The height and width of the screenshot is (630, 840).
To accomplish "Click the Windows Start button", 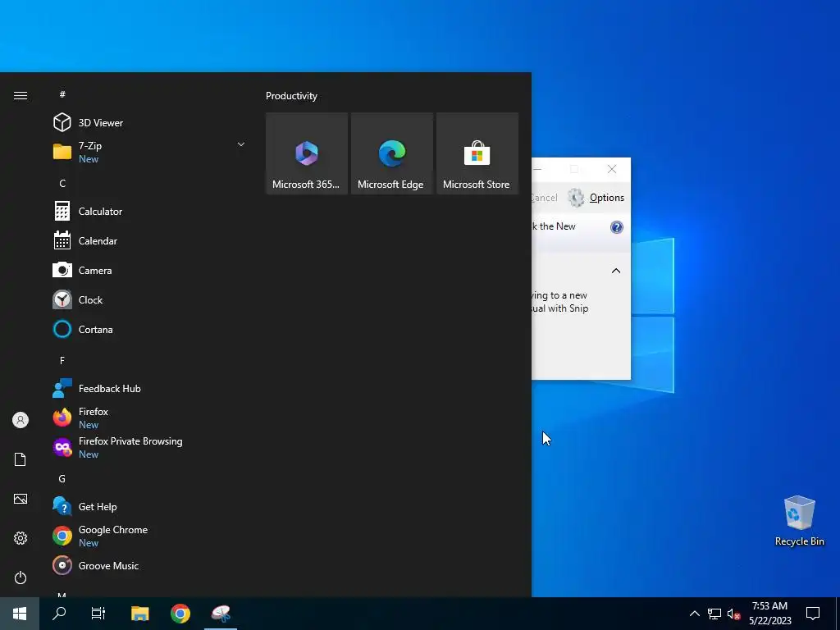I will pyautogui.click(x=20, y=614).
